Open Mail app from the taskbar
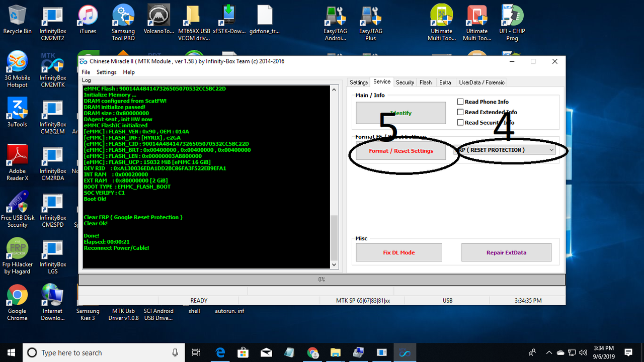Viewport: 644px width, 362px height. coord(266,352)
